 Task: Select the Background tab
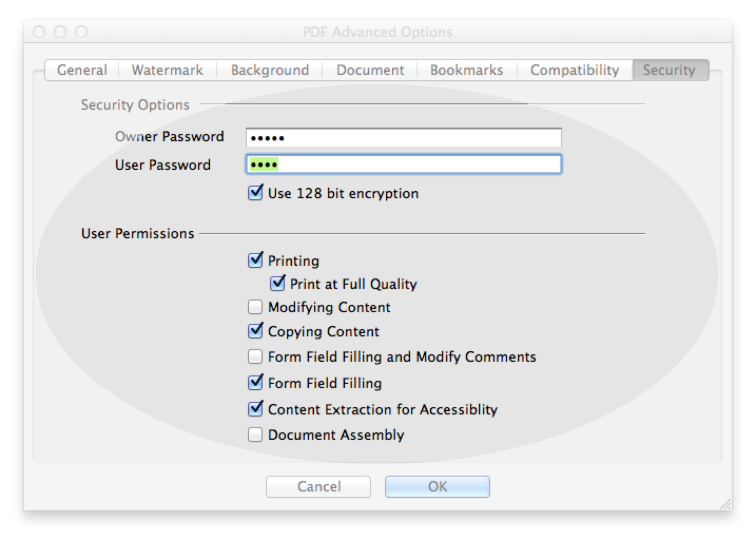269,70
